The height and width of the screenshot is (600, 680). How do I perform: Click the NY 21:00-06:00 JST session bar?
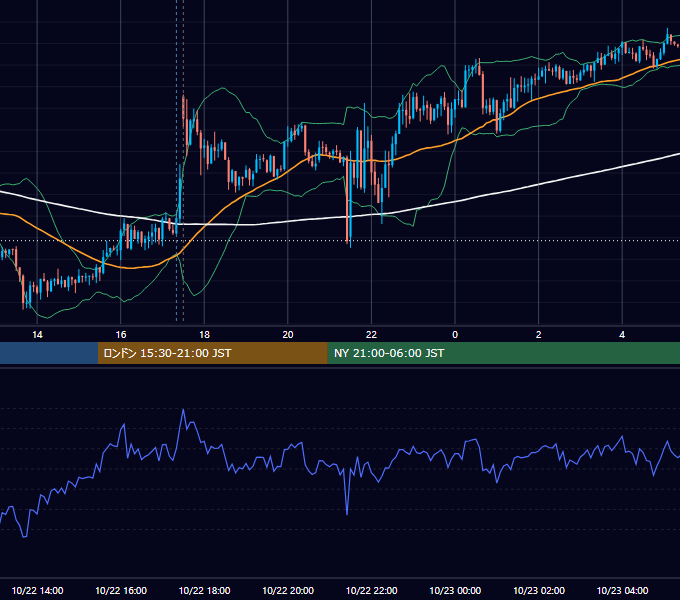click(503, 353)
